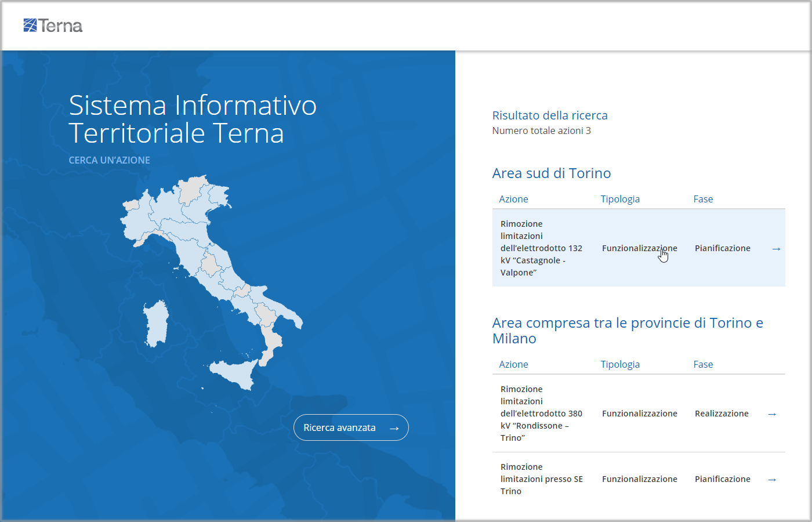Image resolution: width=812 pixels, height=522 pixels.
Task: Click Pianificazione phase in Castagnole - Valpone row
Action: click(x=723, y=248)
